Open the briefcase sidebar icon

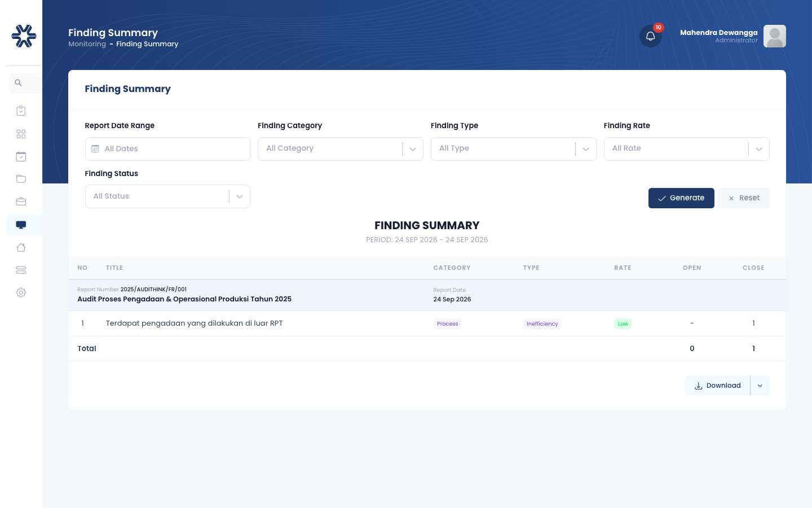(x=21, y=202)
